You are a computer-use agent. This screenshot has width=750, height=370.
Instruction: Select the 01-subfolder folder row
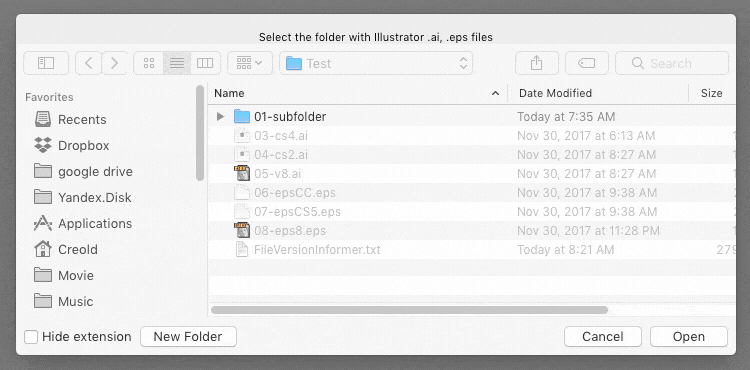click(472, 116)
